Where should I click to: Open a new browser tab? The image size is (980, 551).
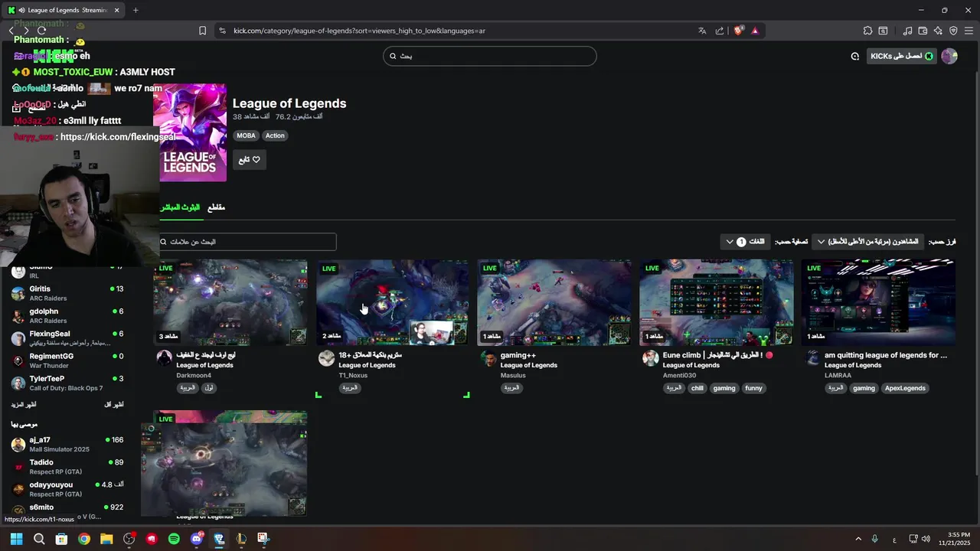(x=136, y=10)
